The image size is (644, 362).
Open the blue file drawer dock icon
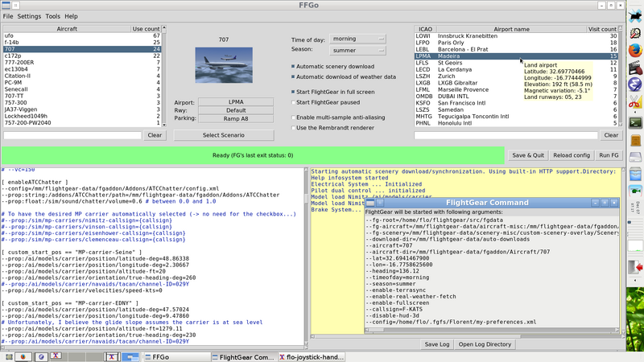(635, 174)
